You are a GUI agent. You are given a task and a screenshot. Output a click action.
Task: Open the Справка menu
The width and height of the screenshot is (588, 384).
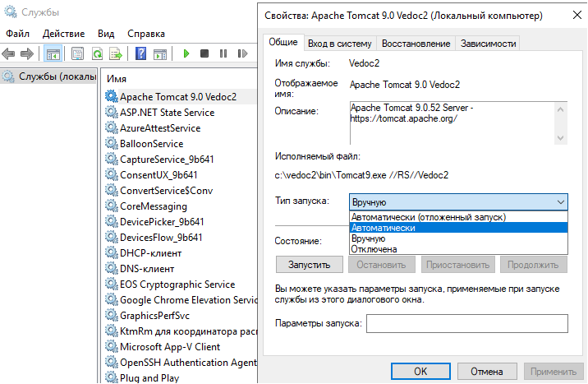point(146,34)
